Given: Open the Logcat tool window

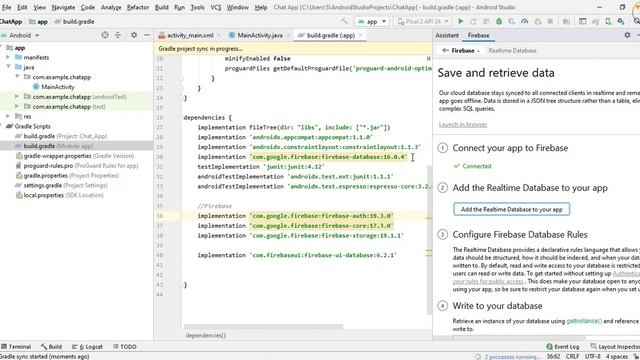Looking at the screenshot, I should click(87, 347).
